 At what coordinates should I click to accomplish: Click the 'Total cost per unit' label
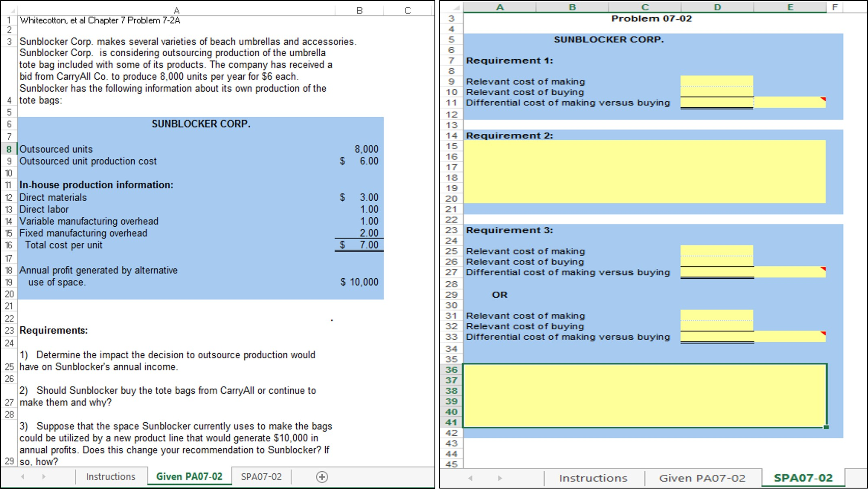pyautogui.click(x=64, y=245)
